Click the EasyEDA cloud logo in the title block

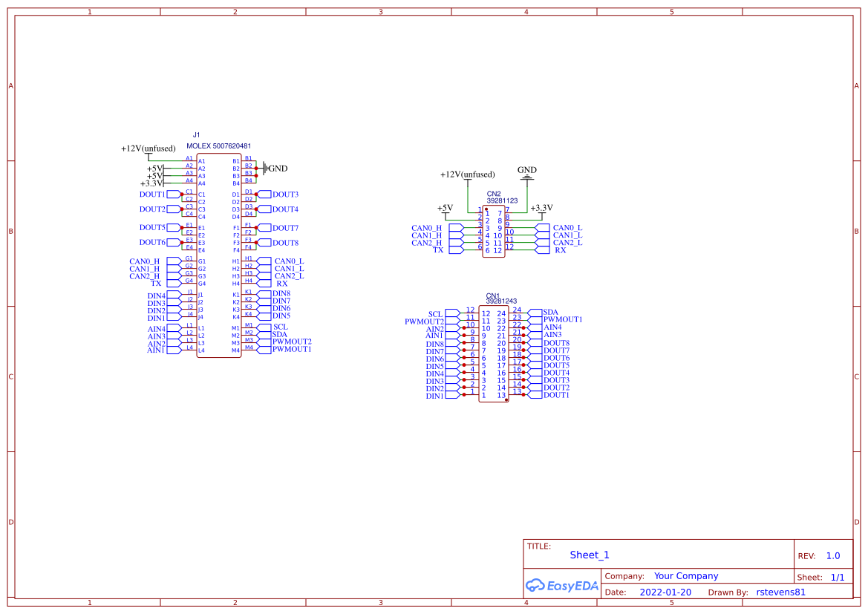562,586
